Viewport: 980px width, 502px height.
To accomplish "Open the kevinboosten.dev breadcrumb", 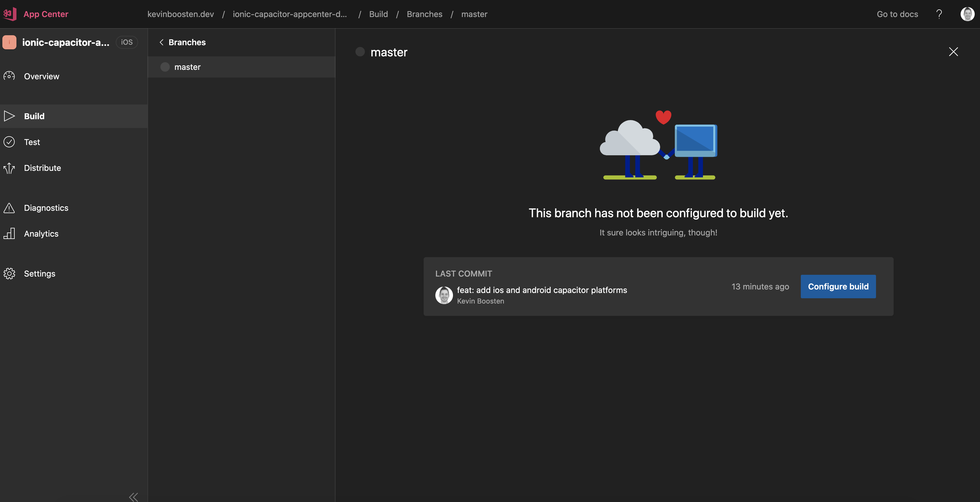I will (181, 14).
